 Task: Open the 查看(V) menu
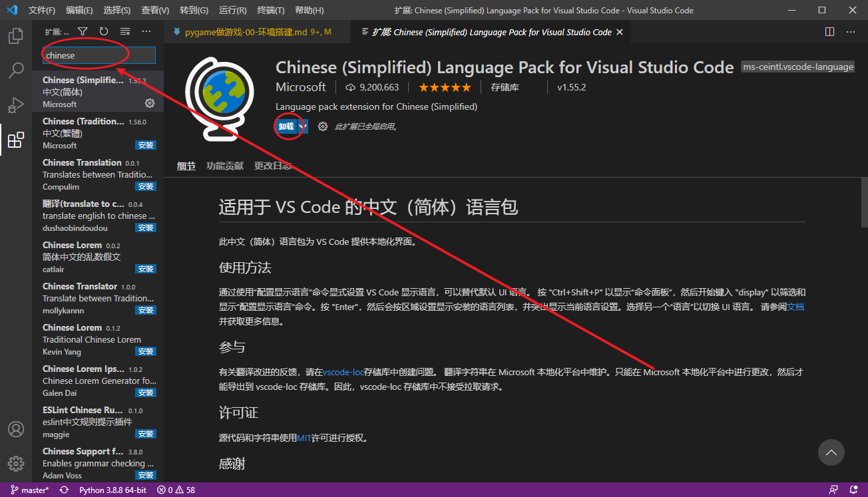click(155, 10)
